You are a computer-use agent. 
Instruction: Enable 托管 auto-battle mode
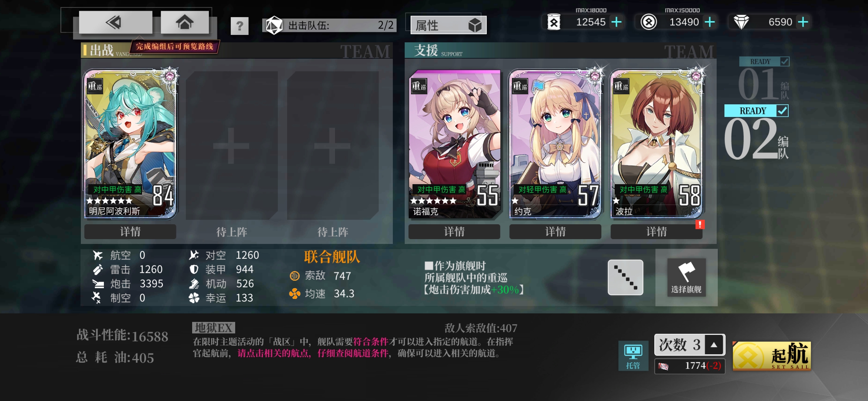coord(633,356)
